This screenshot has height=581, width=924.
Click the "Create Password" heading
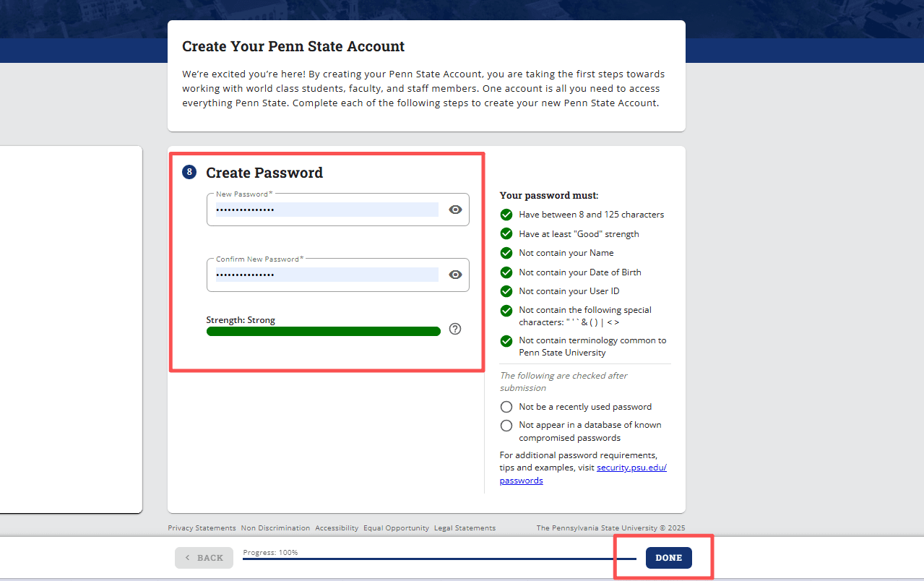[x=264, y=173]
